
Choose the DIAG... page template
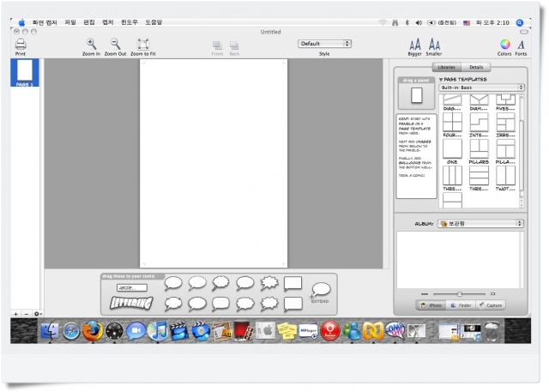point(452,100)
